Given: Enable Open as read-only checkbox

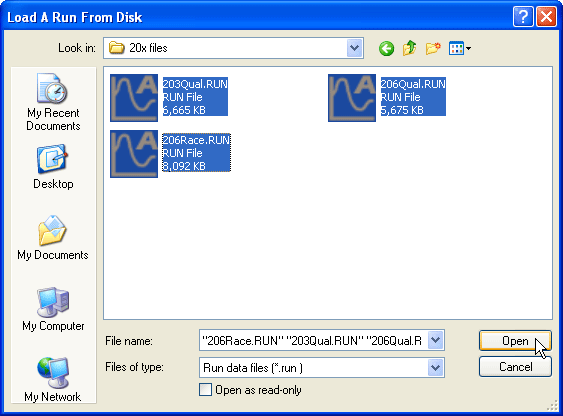Looking at the screenshot, I should coord(205,390).
